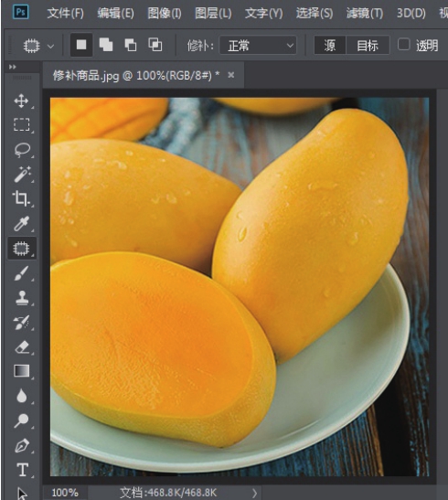Select the Clone Stamp tool
The width and height of the screenshot is (448, 500).
tap(21, 298)
